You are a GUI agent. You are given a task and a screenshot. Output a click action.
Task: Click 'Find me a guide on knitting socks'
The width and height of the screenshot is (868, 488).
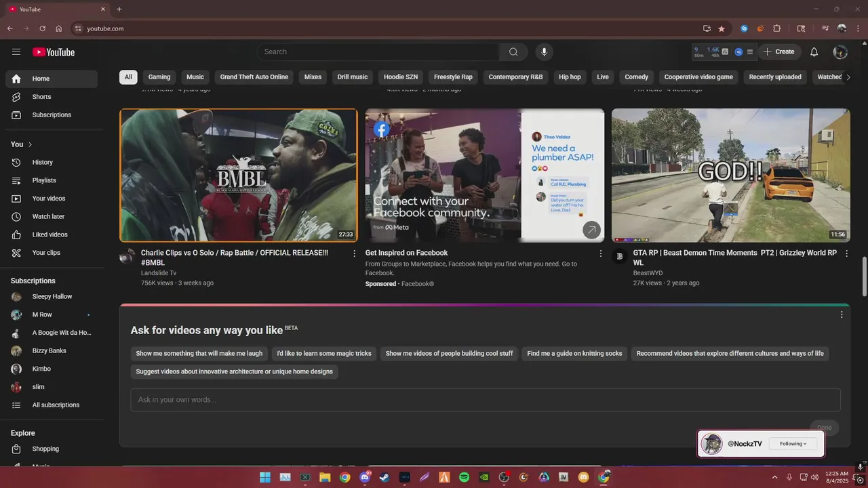tap(574, 354)
